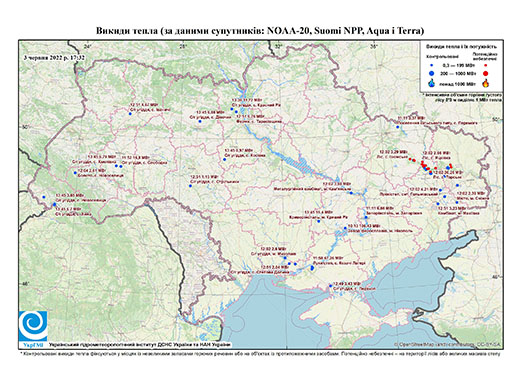This screenshot has height=368, width=520.
Task: Click blue marker for 13:45 11.4 МВт Кривий Ріг
Action: click(318, 221)
